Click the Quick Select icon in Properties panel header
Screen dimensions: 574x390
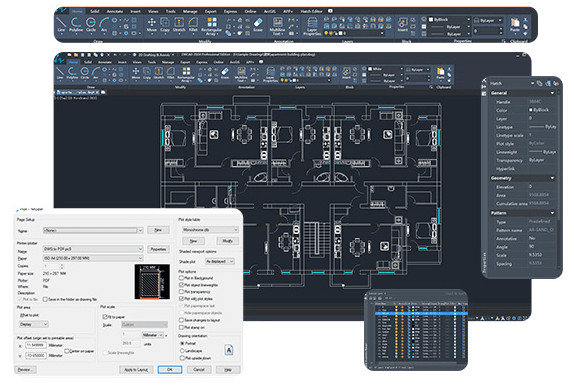coord(556,83)
